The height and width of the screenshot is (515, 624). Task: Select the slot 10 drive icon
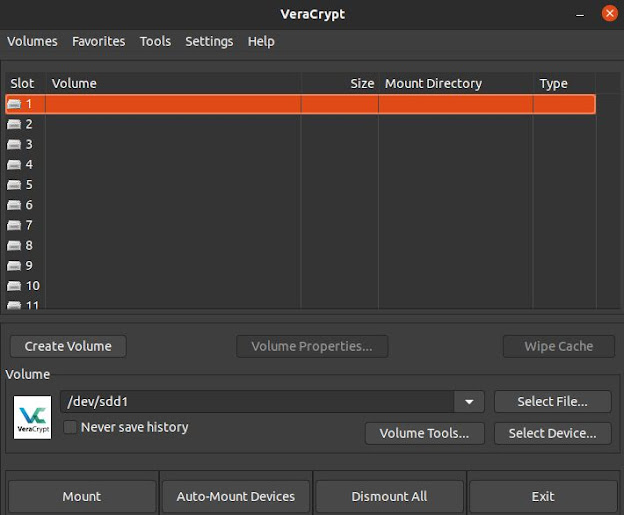point(14,286)
